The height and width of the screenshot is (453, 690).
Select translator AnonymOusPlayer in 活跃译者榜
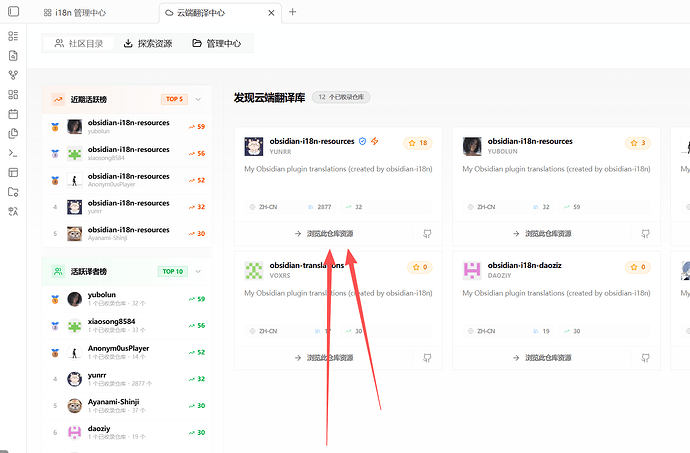[x=127, y=352]
